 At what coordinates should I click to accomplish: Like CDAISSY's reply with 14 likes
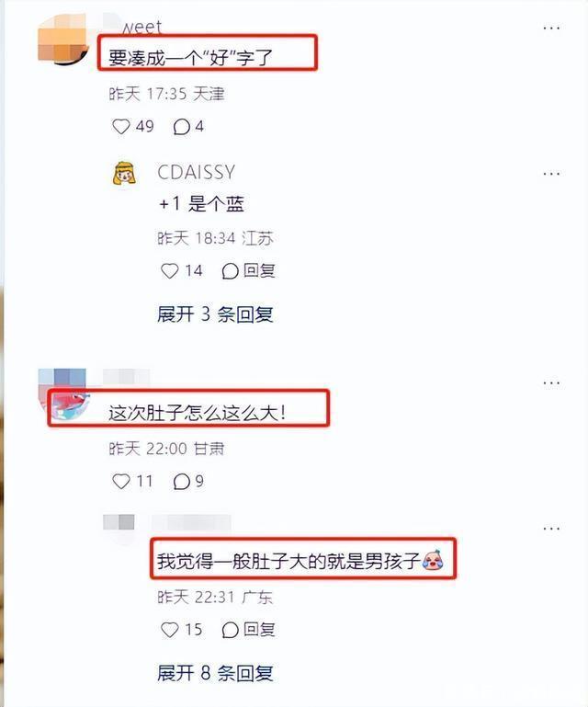(x=169, y=271)
